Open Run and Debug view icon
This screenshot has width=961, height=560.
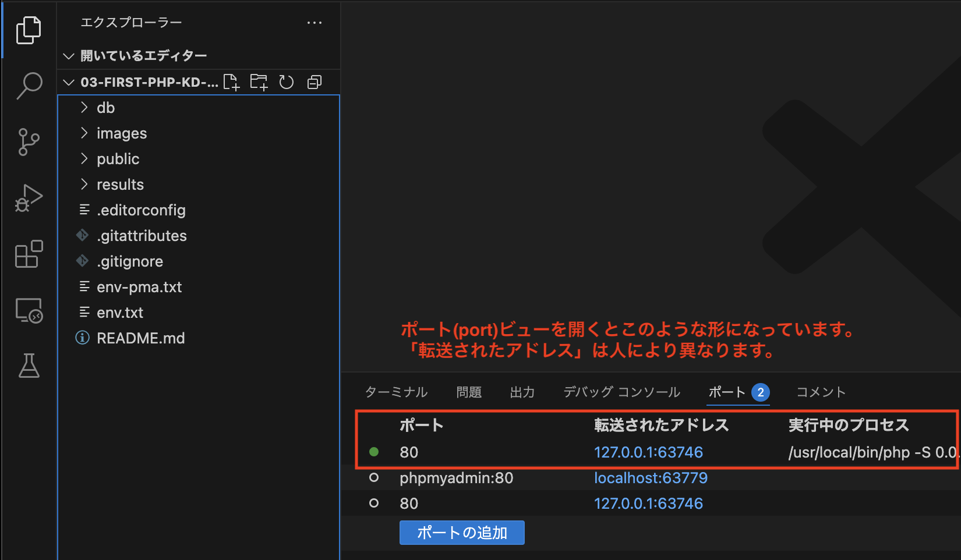[29, 199]
